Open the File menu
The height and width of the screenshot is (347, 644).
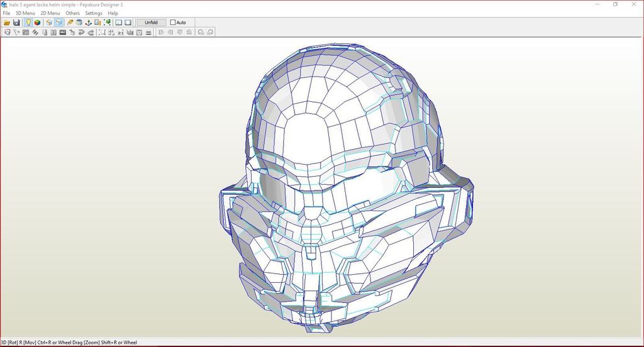pos(6,13)
